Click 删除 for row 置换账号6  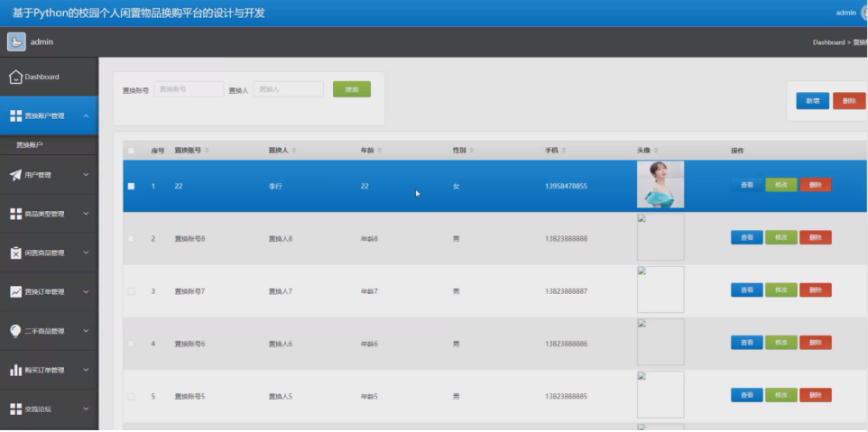(x=816, y=343)
